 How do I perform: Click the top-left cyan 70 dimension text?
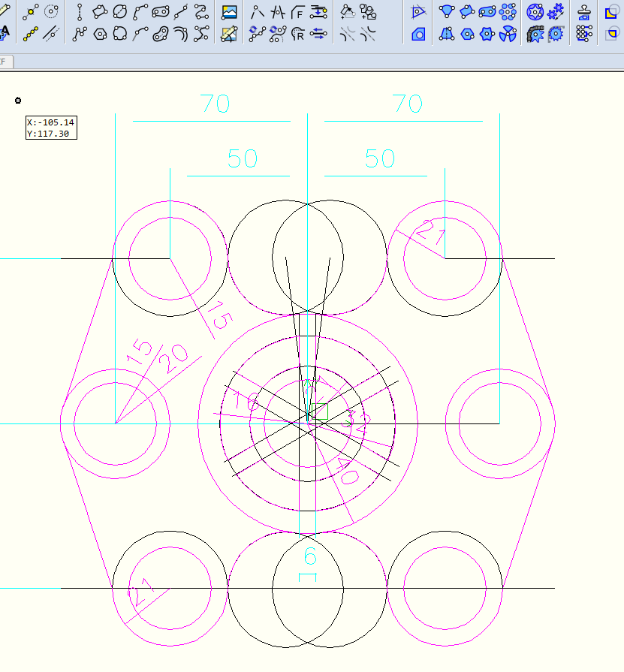click(215, 104)
